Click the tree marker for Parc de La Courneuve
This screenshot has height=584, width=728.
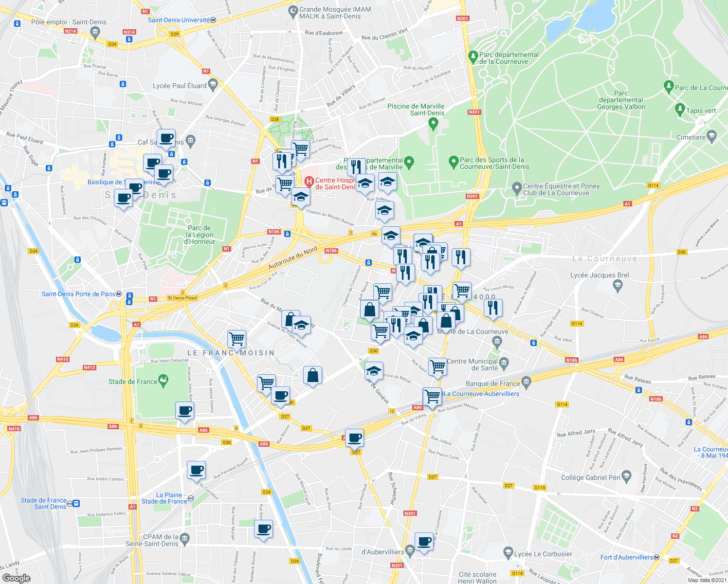[x=669, y=85]
